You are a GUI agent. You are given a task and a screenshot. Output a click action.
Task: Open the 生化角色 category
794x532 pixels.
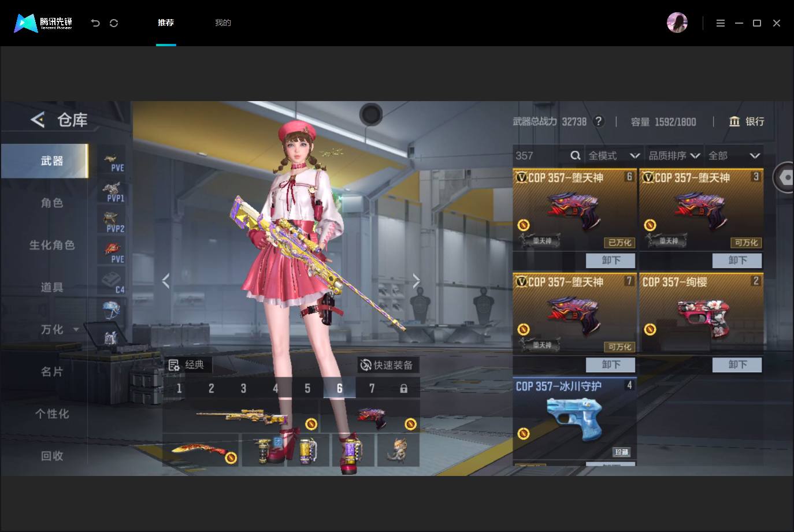pyautogui.click(x=51, y=245)
